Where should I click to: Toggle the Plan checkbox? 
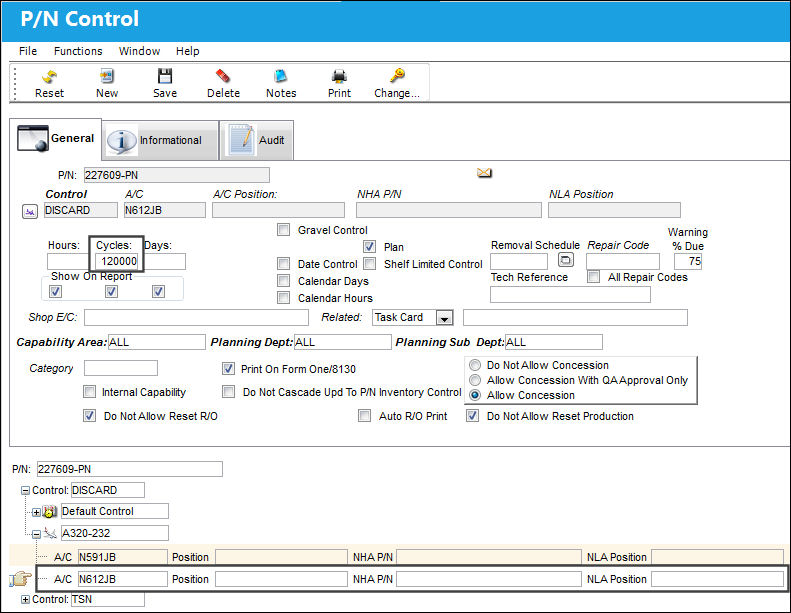tap(369, 247)
